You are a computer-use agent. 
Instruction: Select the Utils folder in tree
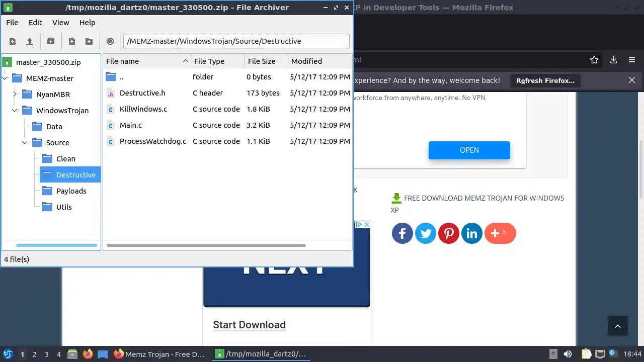coord(64,207)
